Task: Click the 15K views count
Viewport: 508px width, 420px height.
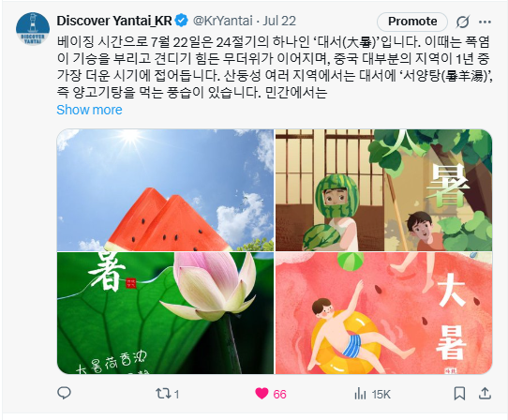Action: tap(381, 395)
